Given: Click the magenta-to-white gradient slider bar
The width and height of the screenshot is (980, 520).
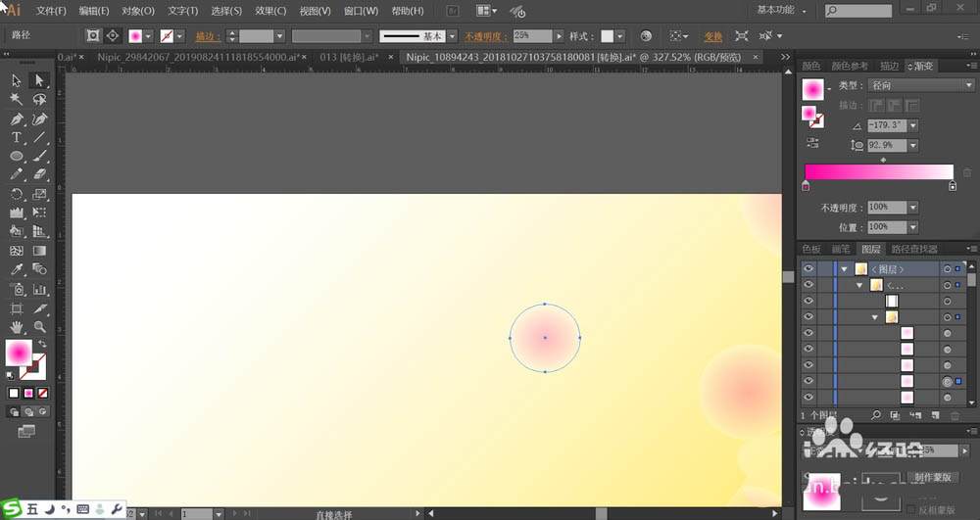Looking at the screenshot, I should (879, 171).
